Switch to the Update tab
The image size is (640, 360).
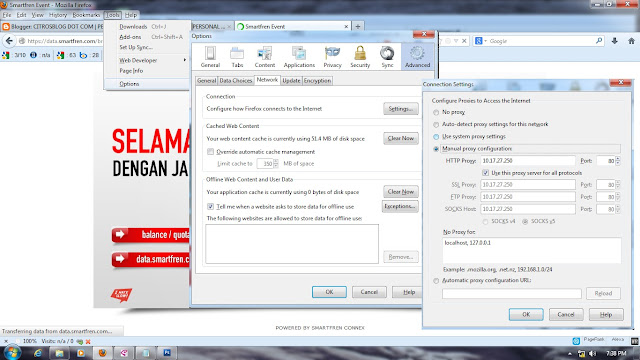point(291,81)
